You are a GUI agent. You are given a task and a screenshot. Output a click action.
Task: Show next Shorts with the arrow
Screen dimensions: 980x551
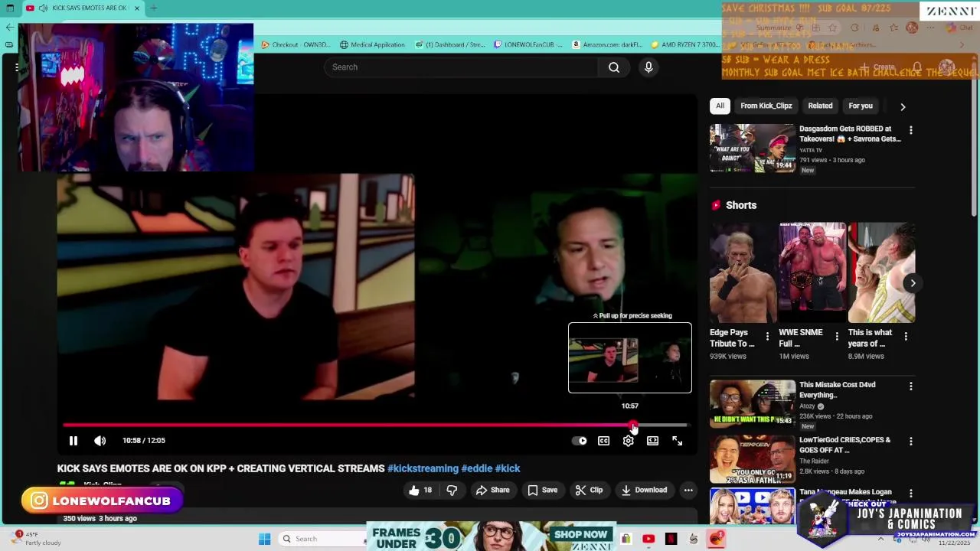[x=913, y=283]
